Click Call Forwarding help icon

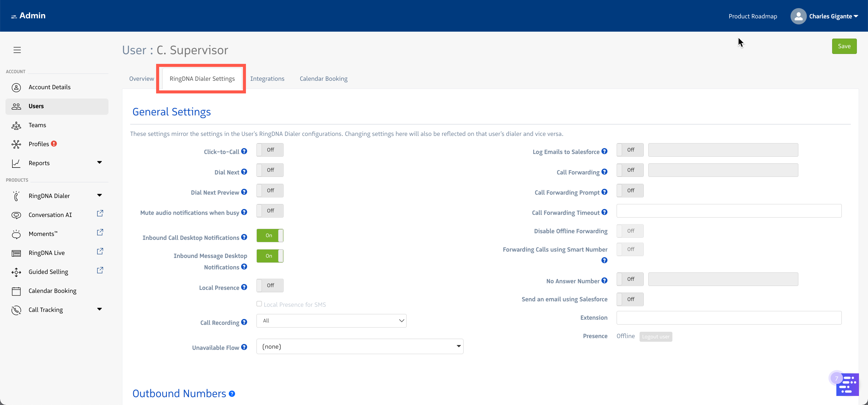tap(605, 172)
